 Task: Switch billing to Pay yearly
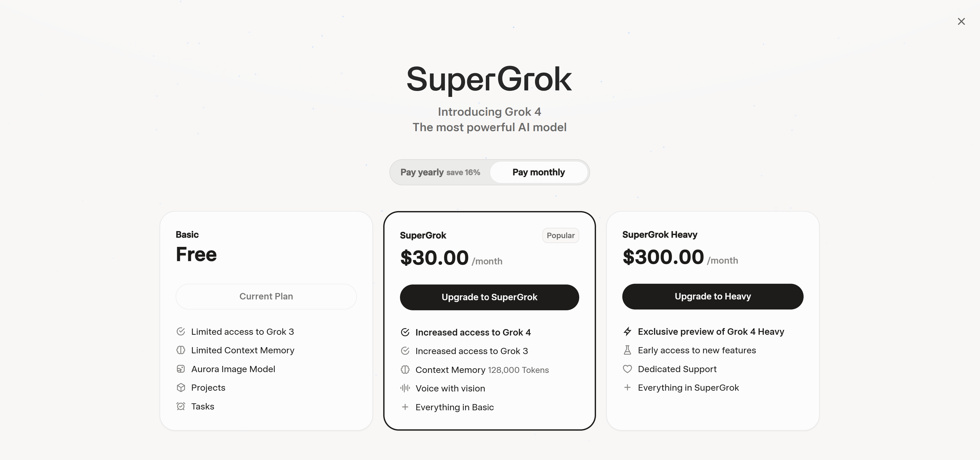tap(440, 172)
